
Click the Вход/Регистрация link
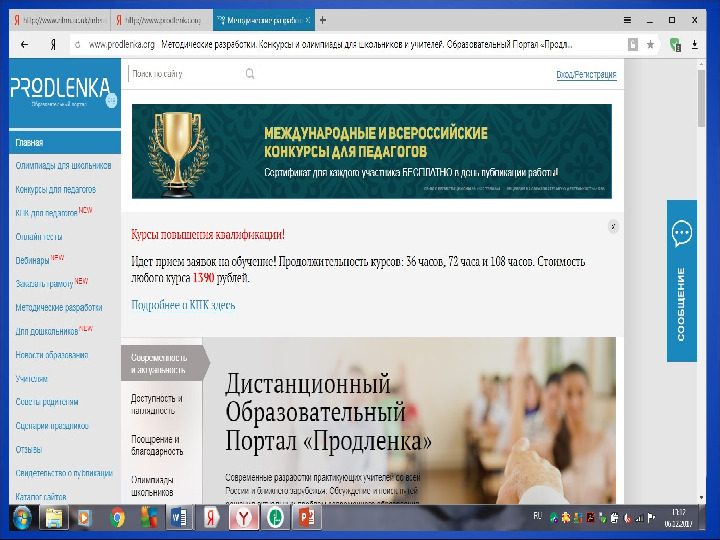(586, 74)
